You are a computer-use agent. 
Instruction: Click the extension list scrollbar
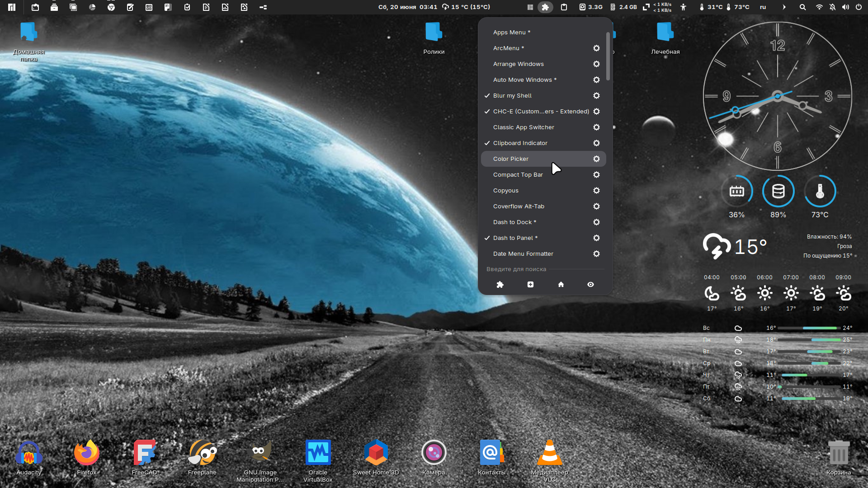pos(608,56)
